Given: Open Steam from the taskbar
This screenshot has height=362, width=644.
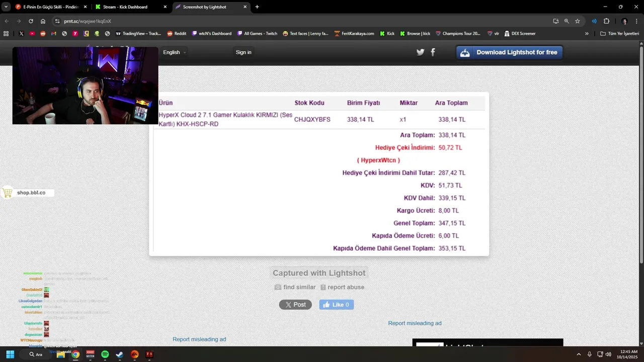Looking at the screenshot, I should pyautogui.click(x=120, y=354).
